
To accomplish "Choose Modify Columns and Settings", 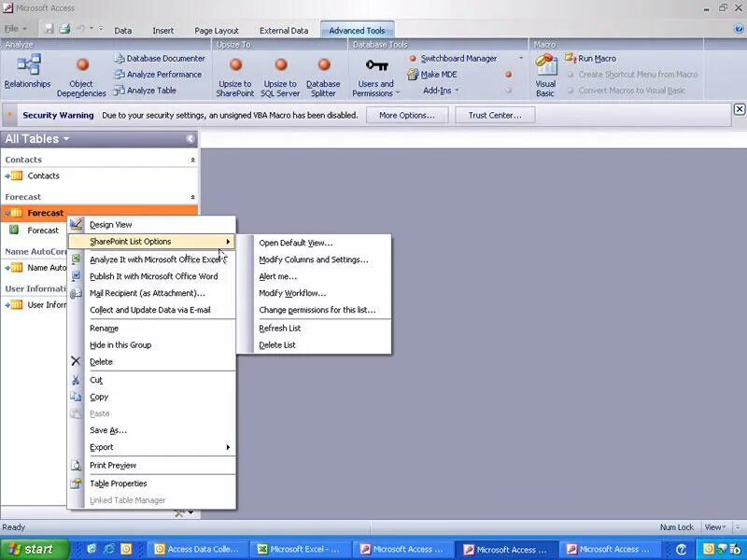I will [x=315, y=259].
